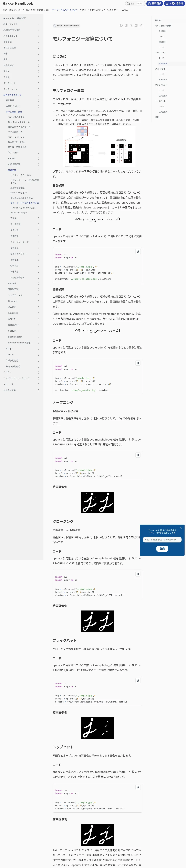This screenshot has height=868, width=186.
Task: Copy the MORPH_TOPHAT code block
Action: (x=138, y=787)
